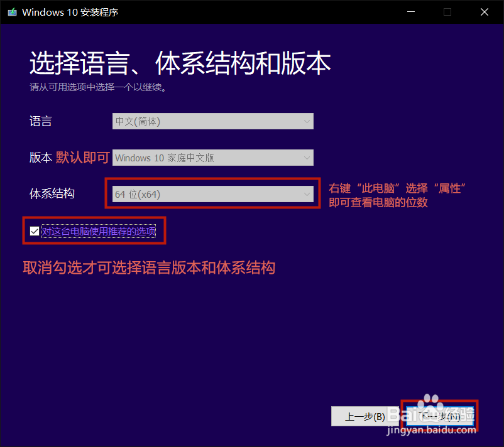
Task: Open the 语言 dropdown arrow icon
Action: tap(307, 121)
